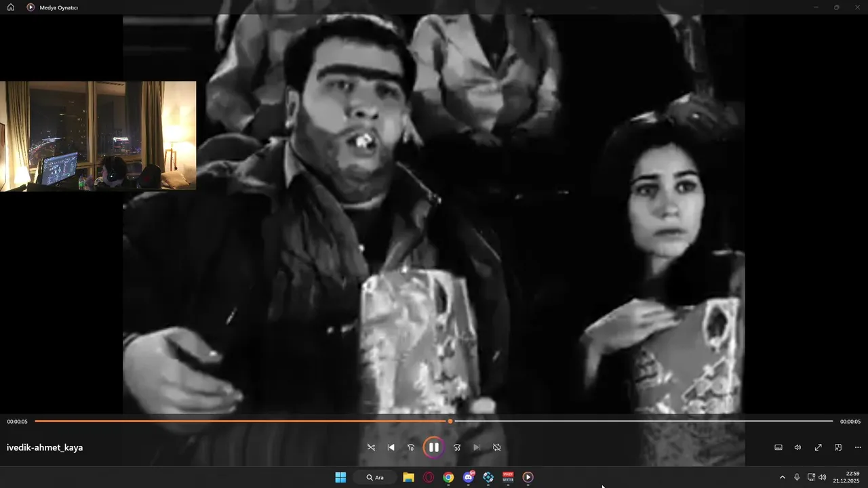Open File Explorer from taskbar

(x=408, y=477)
